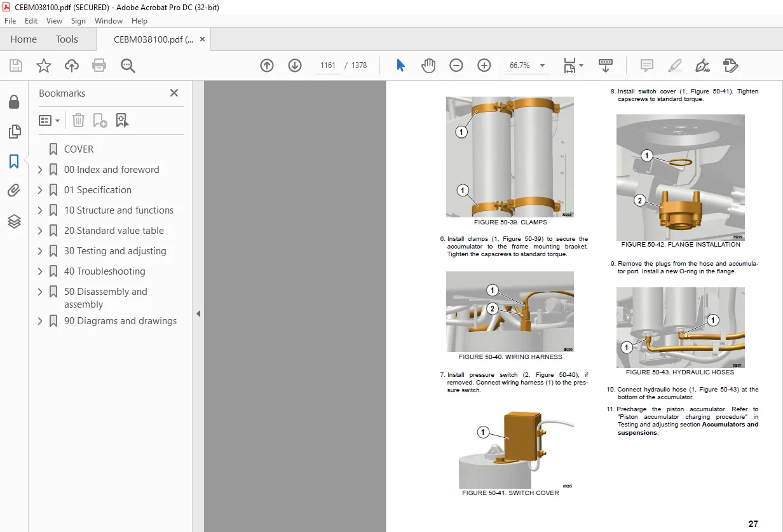The height and width of the screenshot is (532, 783).
Task: Expand 10 Structure and functions bookmark
Action: tap(40, 210)
